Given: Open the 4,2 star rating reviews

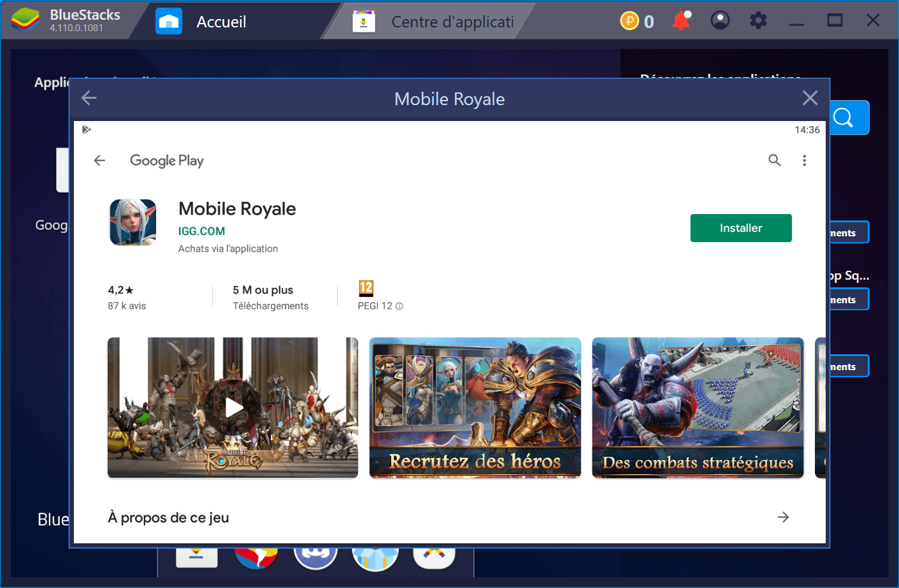Looking at the screenshot, I should [127, 298].
